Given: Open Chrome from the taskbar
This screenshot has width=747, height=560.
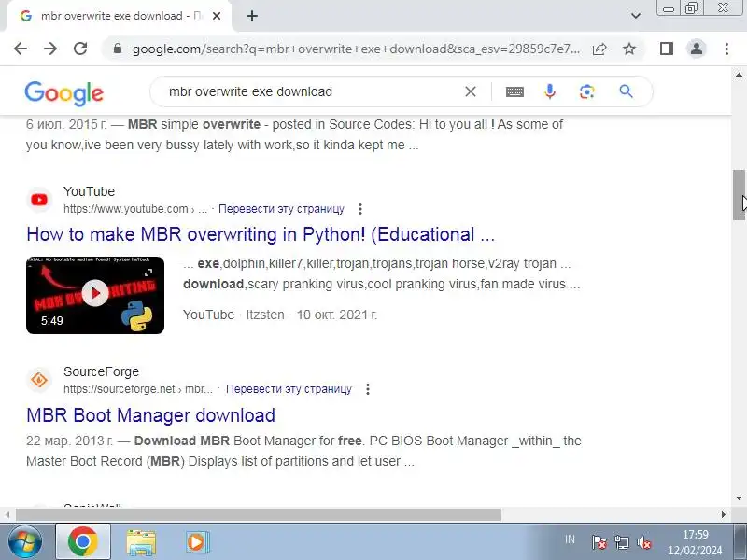Looking at the screenshot, I should point(83,542).
